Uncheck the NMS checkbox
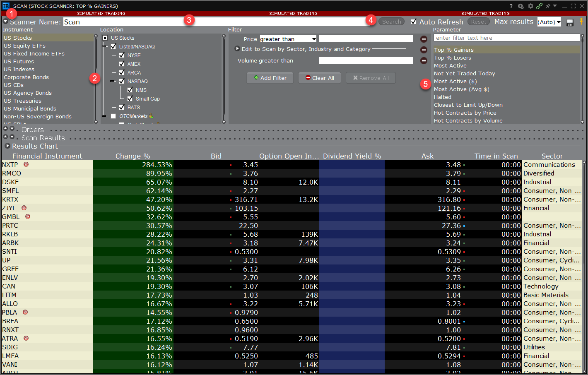The image size is (588, 375). (x=130, y=90)
